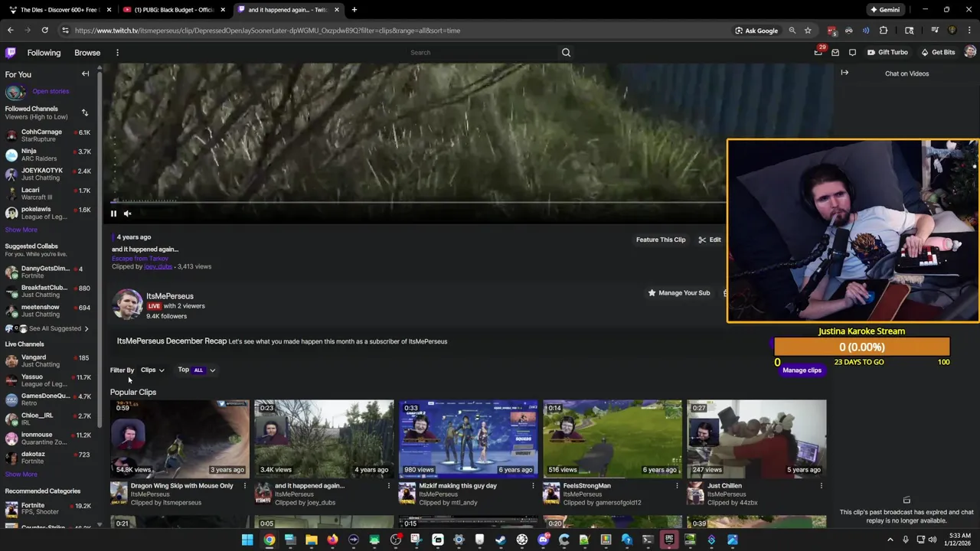Click Gift Turbo button
Viewport: 980px width, 551px height.
coord(887,53)
